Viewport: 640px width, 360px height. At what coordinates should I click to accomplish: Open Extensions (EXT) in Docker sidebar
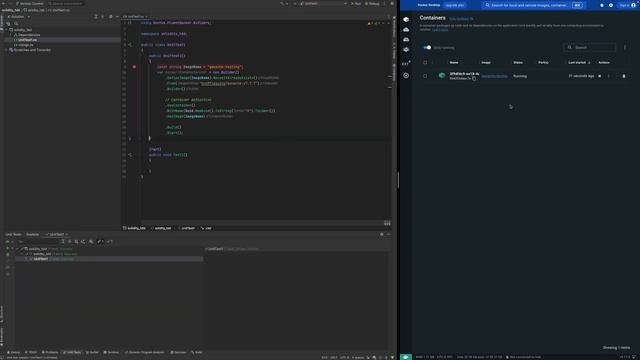pos(406,63)
